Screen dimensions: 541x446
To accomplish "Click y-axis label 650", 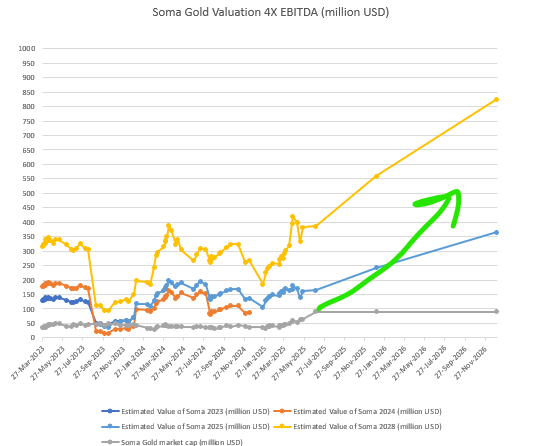I will pyautogui.click(x=29, y=150).
